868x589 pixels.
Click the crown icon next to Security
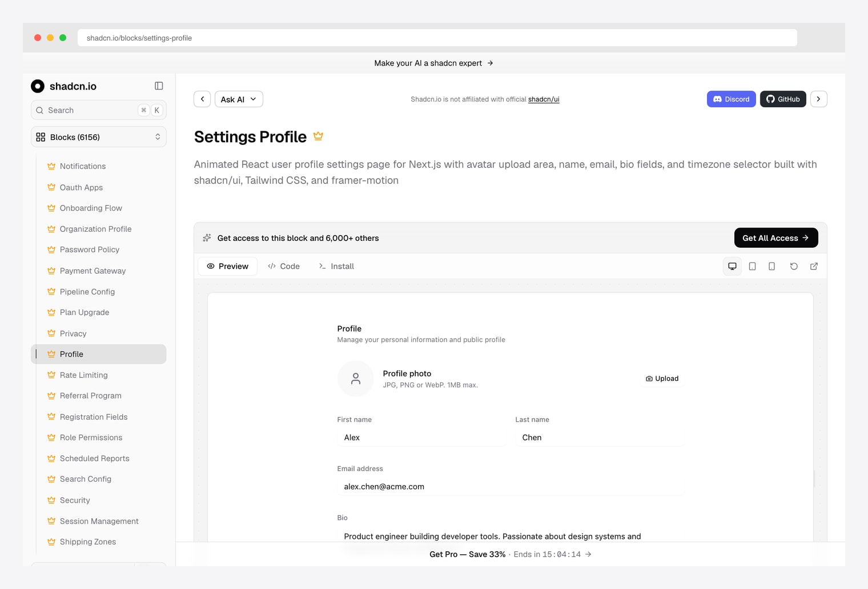[51, 500]
